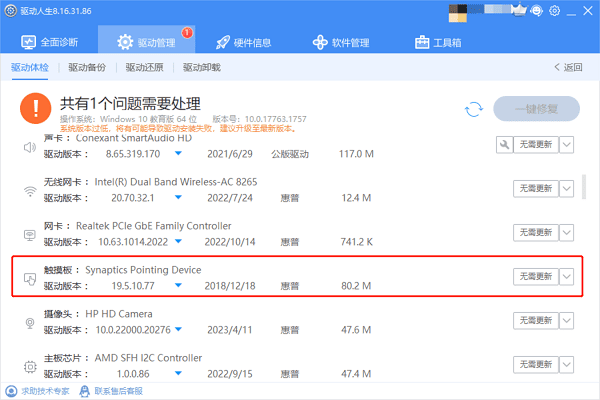The image size is (600, 400).
Task: Click the Wi-Fi wireless card icon
Action: point(30,191)
